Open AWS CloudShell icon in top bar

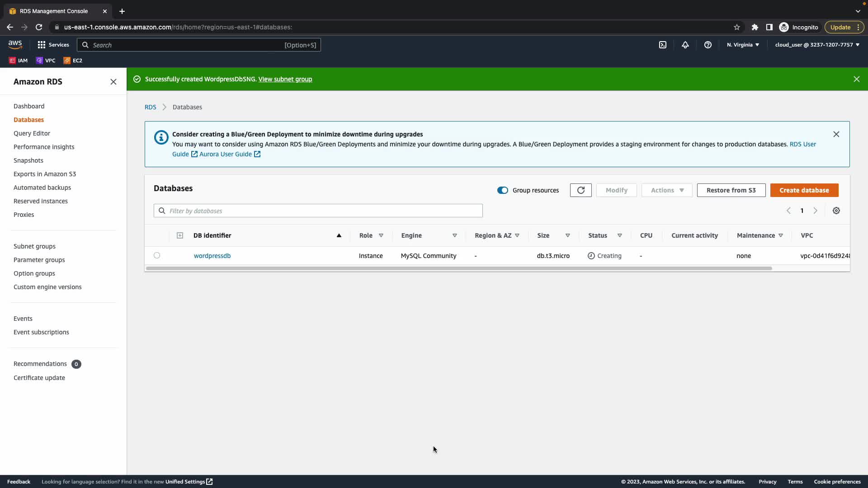[663, 45]
